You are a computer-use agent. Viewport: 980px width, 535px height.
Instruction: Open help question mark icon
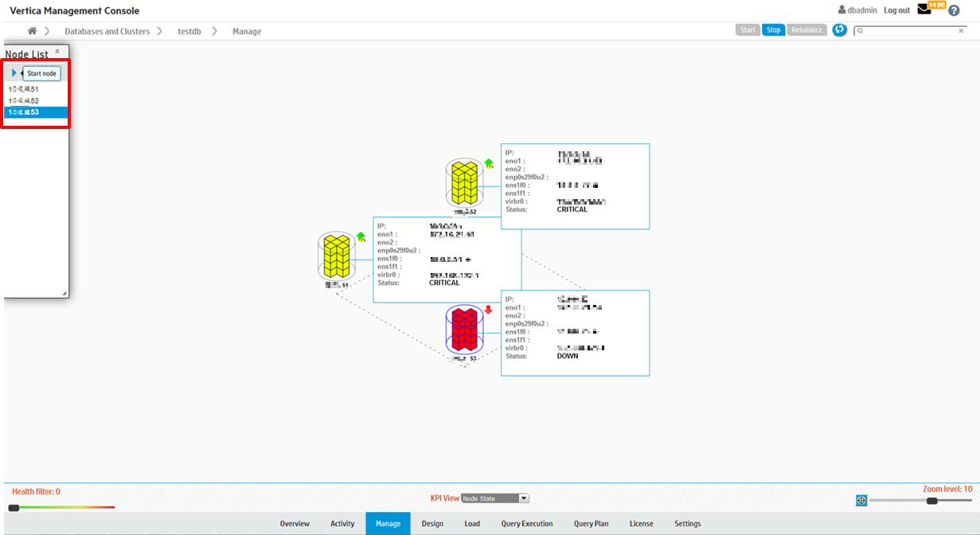click(x=954, y=10)
